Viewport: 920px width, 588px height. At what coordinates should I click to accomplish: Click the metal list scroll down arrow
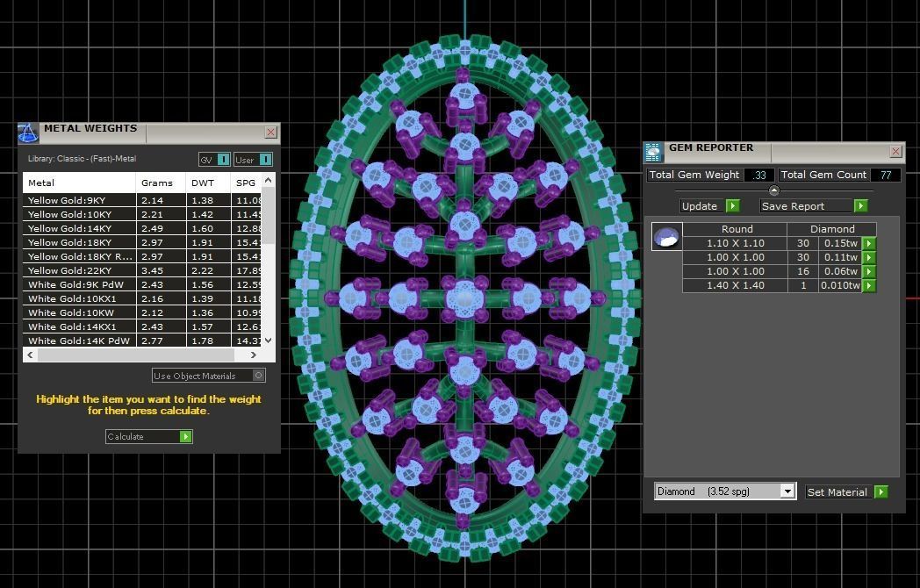(268, 341)
